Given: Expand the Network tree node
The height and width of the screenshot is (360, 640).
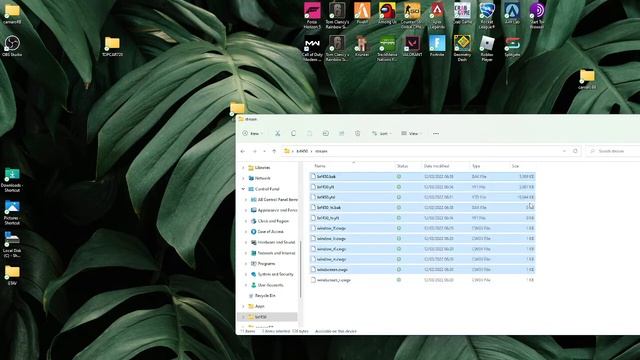Looking at the screenshot, I should [x=243, y=178].
